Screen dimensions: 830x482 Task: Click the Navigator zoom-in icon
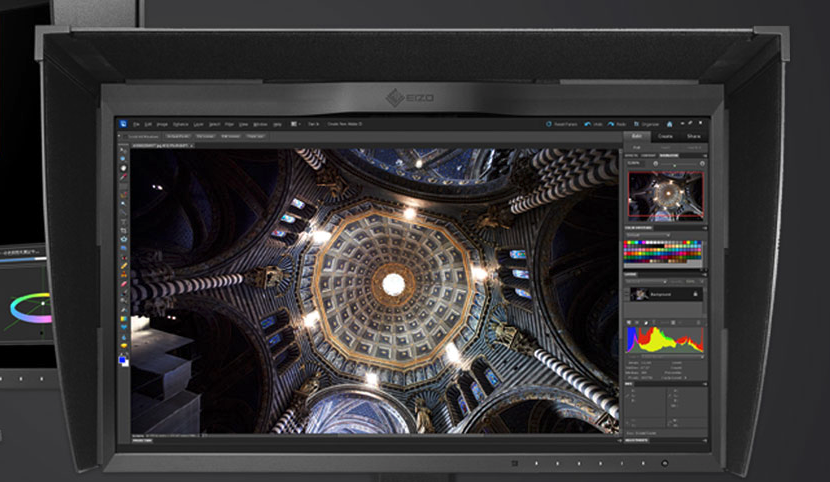point(702,163)
